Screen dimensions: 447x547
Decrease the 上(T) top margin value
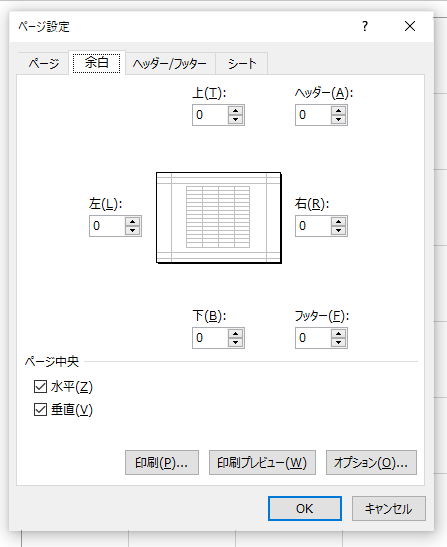coord(236,119)
